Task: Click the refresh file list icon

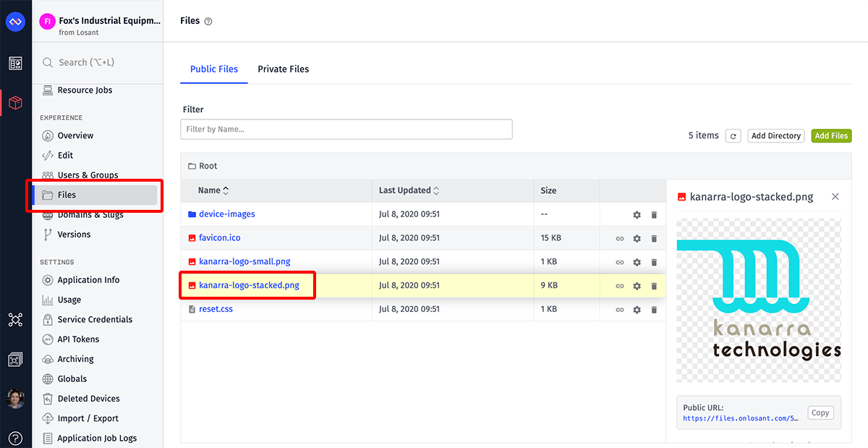Action: click(x=733, y=136)
